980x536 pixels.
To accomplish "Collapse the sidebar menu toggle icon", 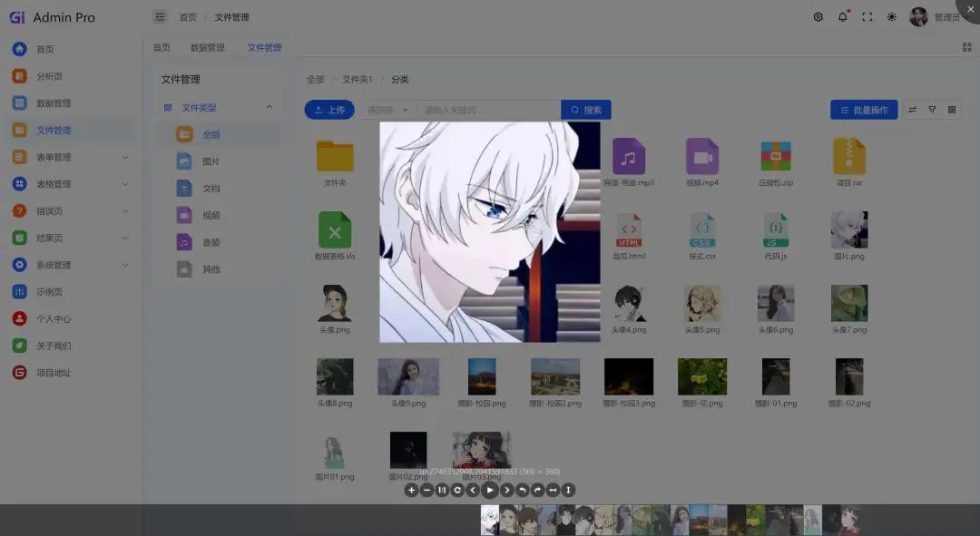I will [x=160, y=17].
